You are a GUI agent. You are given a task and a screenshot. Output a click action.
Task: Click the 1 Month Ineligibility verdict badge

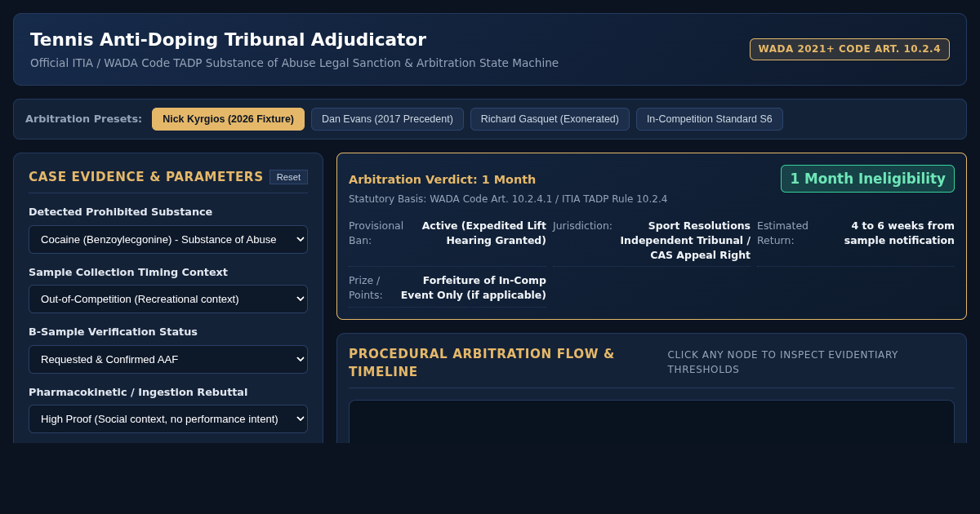[867, 179]
